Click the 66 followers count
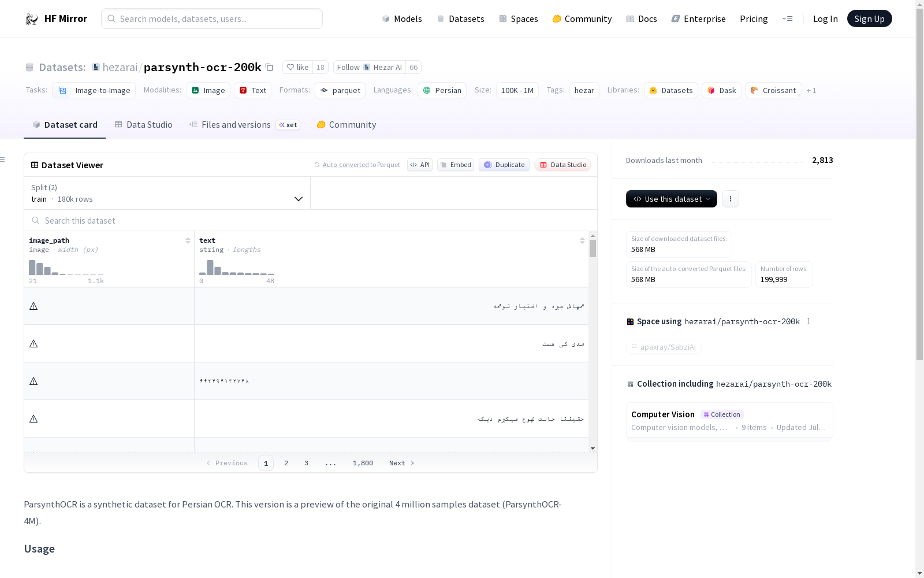The width and height of the screenshot is (924, 578). (x=413, y=67)
